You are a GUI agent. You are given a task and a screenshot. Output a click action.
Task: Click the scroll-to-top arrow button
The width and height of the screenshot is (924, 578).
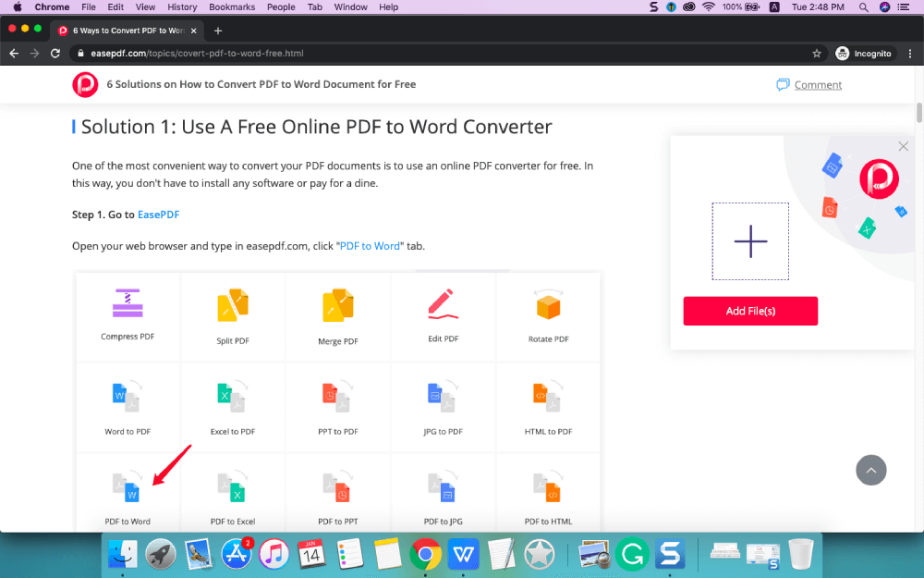pyautogui.click(x=870, y=470)
